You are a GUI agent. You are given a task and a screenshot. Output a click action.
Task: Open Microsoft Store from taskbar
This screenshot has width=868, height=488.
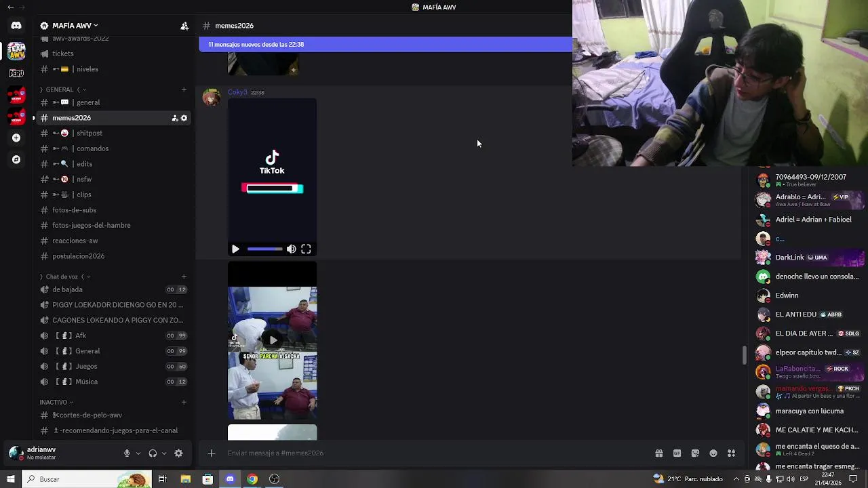pyautogui.click(x=208, y=479)
